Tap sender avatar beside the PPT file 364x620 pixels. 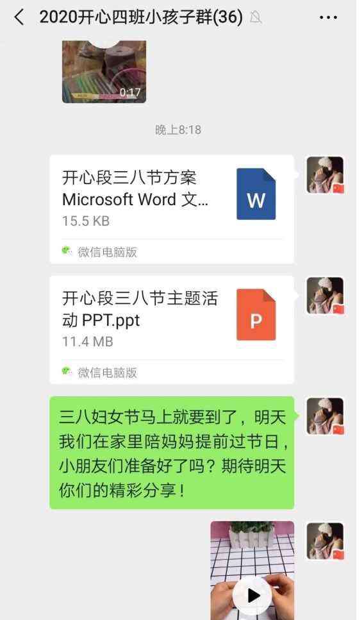[x=326, y=296]
